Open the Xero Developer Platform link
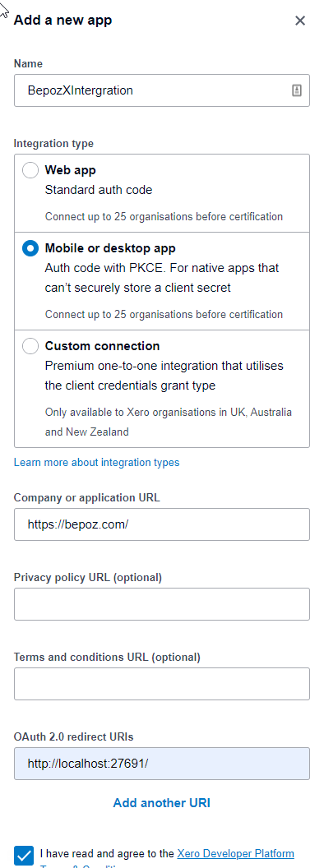Viewport: 324px width, 868px height. pyautogui.click(x=235, y=853)
